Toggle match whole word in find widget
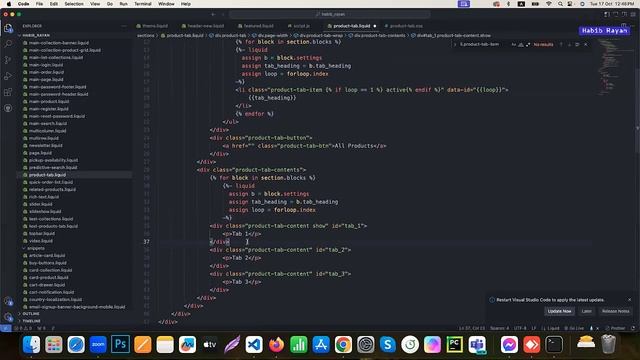The image size is (640, 360). click(x=521, y=44)
